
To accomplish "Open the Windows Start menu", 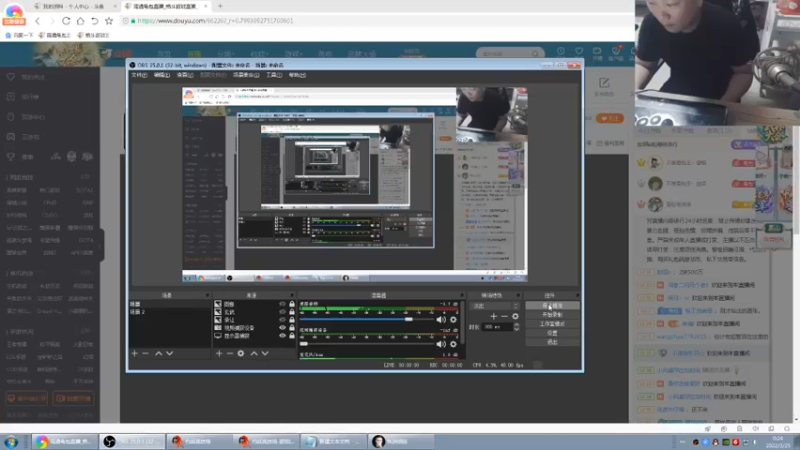I will pos(11,441).
